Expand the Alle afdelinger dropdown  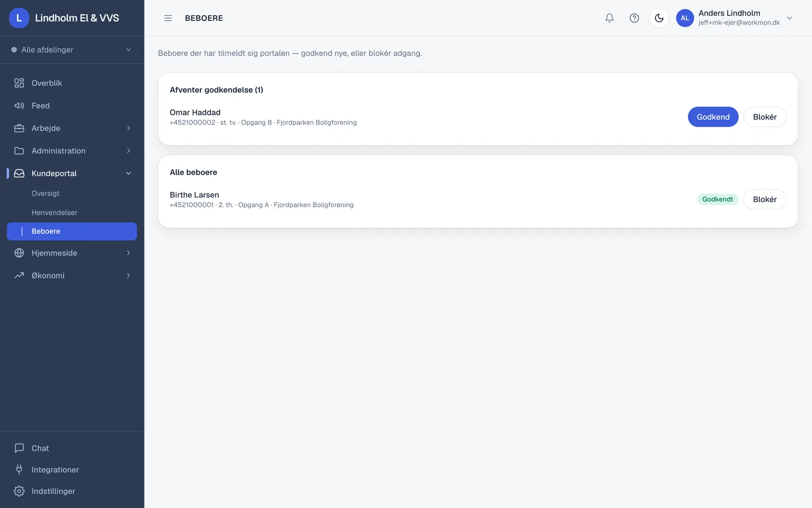72,50
